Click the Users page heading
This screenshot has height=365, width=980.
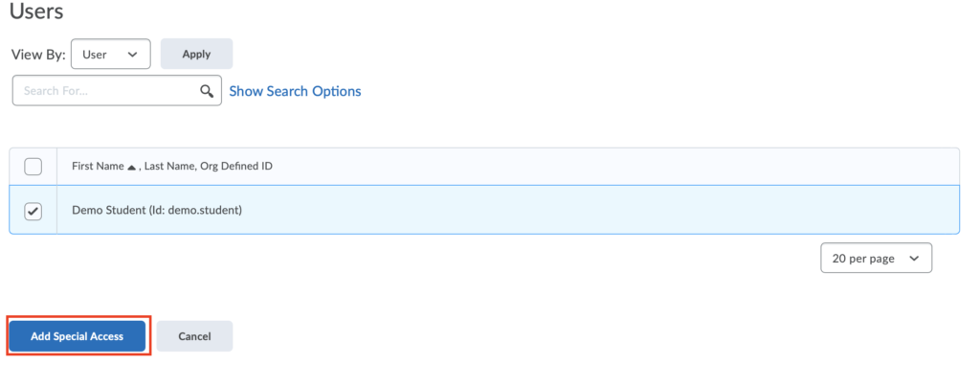click(x=36, y=11)
